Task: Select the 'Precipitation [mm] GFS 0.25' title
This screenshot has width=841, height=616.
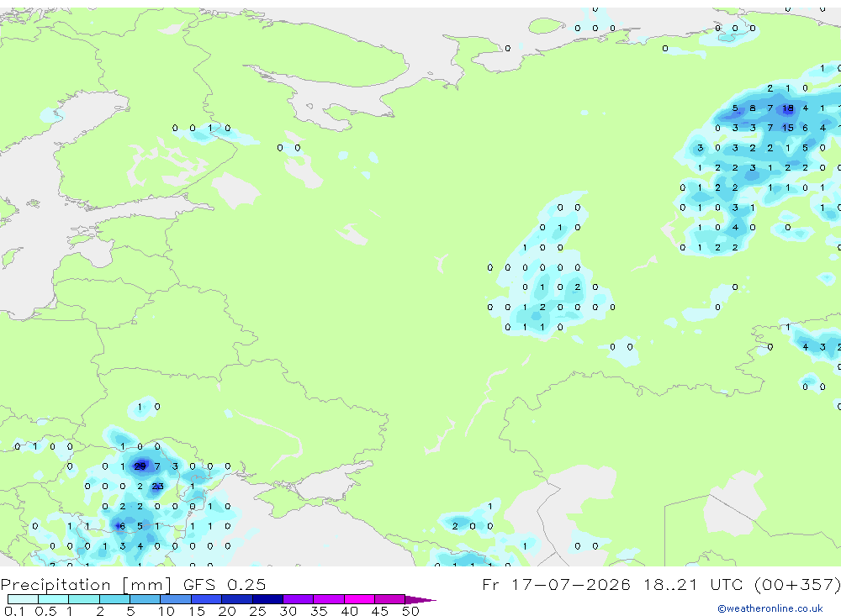Action: tap(133, 584)
